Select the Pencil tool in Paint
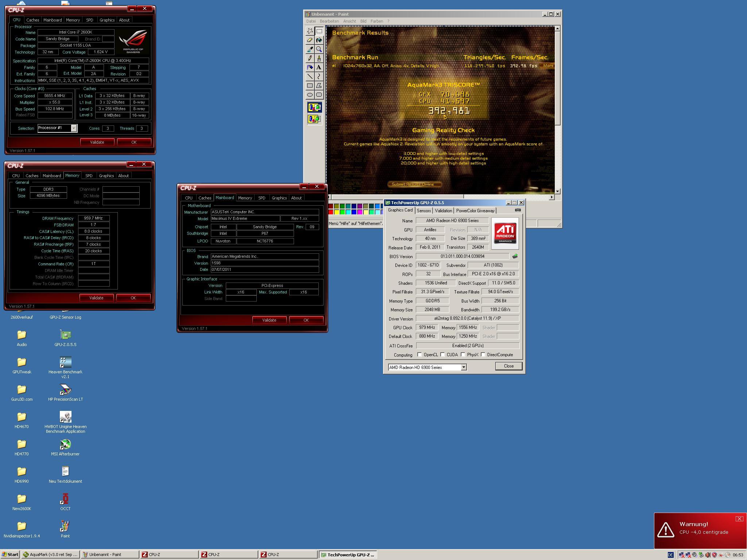This screenshot has width=747, height=560. click(310, 58)
